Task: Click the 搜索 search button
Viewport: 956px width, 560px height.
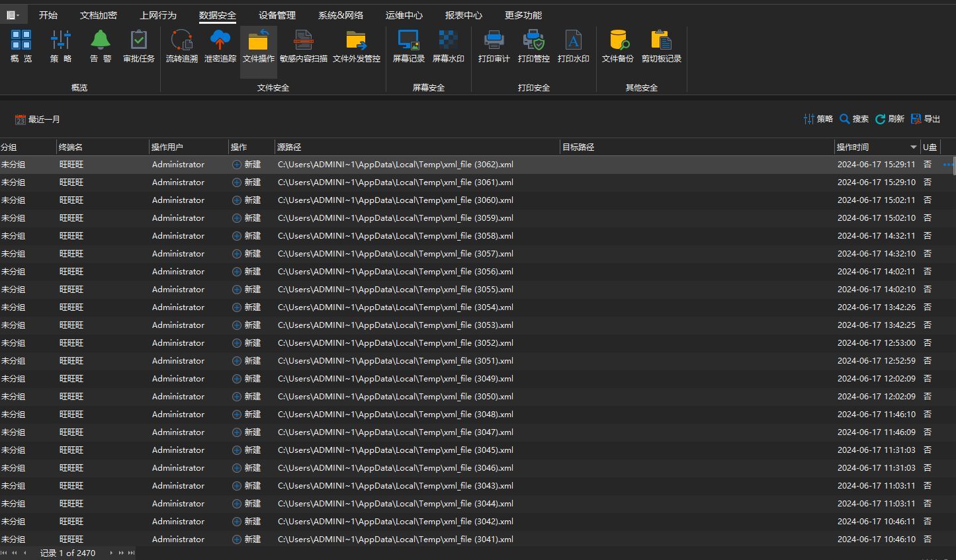Action: [854, 119]
